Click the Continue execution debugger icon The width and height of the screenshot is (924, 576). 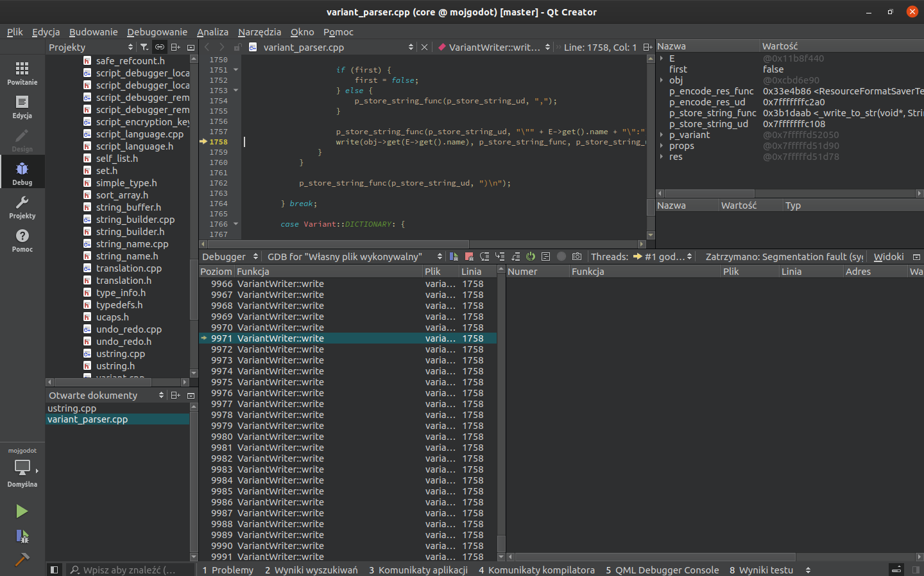pos(456,256)
